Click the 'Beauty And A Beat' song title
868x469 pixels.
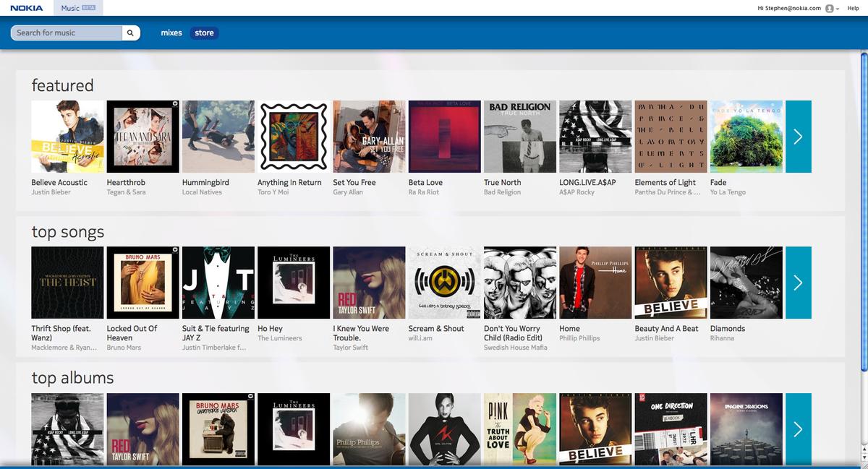point(667,329)
